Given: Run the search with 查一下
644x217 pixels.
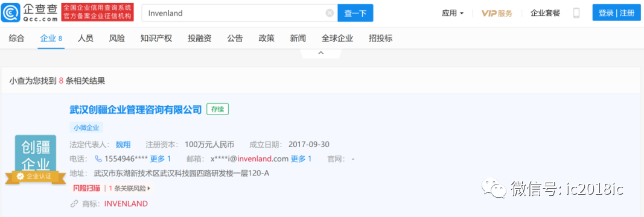Looking at the screenshot, I should click(355, 13).
